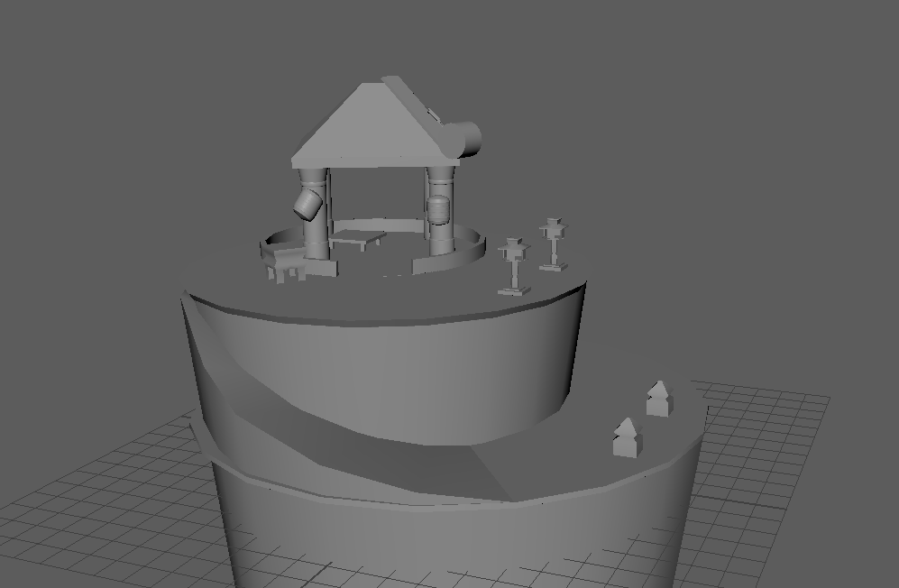Select the cylinder attached to the roof's right edge
This screenshot has height=588, width=899.
click(465, 139)
